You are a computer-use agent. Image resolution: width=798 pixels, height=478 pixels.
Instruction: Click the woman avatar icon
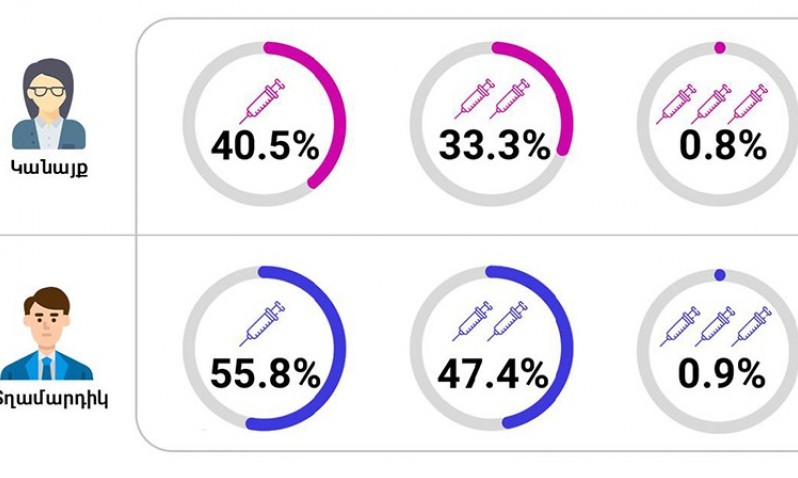pos(49,103)
